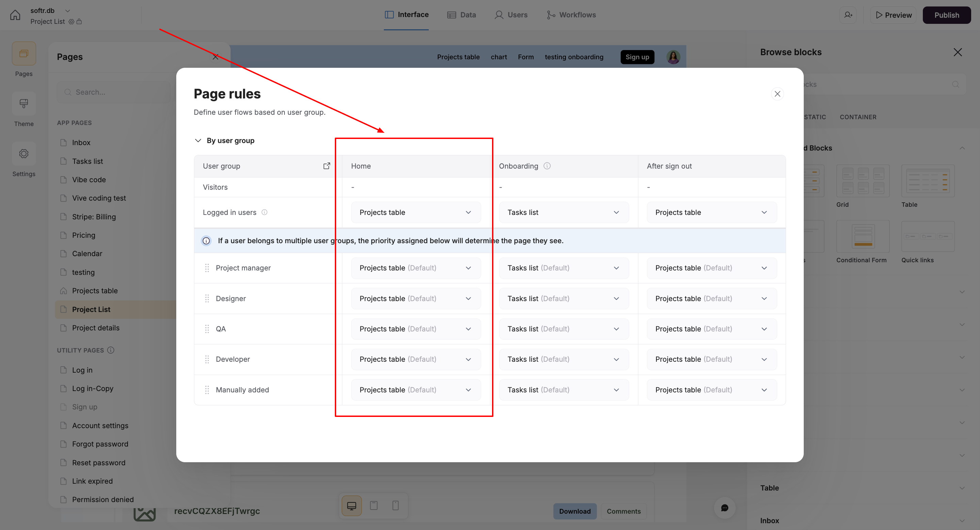Open the chat support bubble icon

pyautogui.click(x=724, y=508)
